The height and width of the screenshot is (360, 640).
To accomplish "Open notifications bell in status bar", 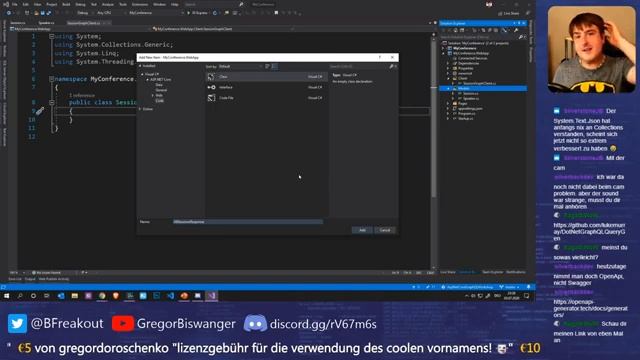I will [x=529, y=287].
